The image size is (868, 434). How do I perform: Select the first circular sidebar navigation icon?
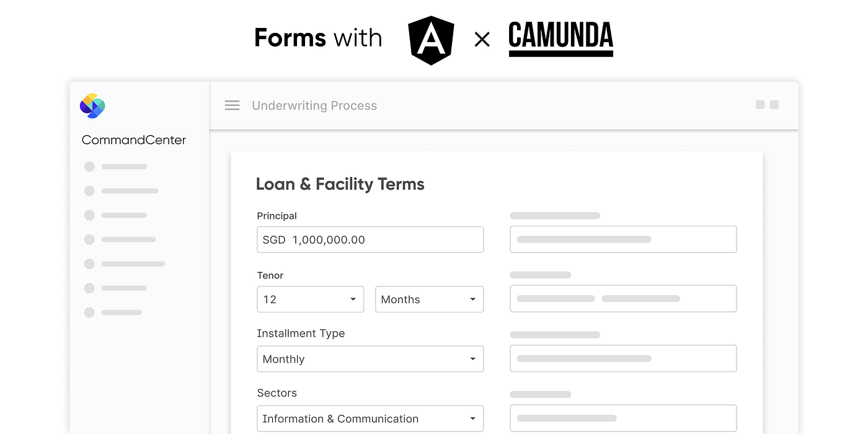coord(89,166)
